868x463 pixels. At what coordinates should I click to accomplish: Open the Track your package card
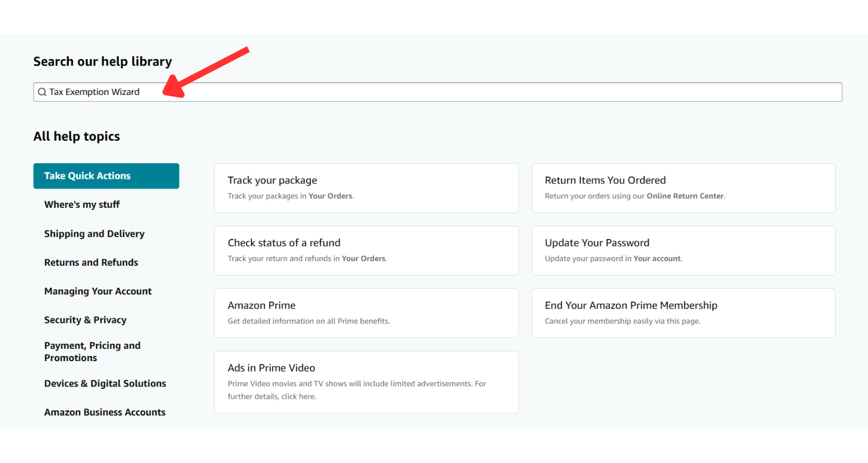pos(366,188)
